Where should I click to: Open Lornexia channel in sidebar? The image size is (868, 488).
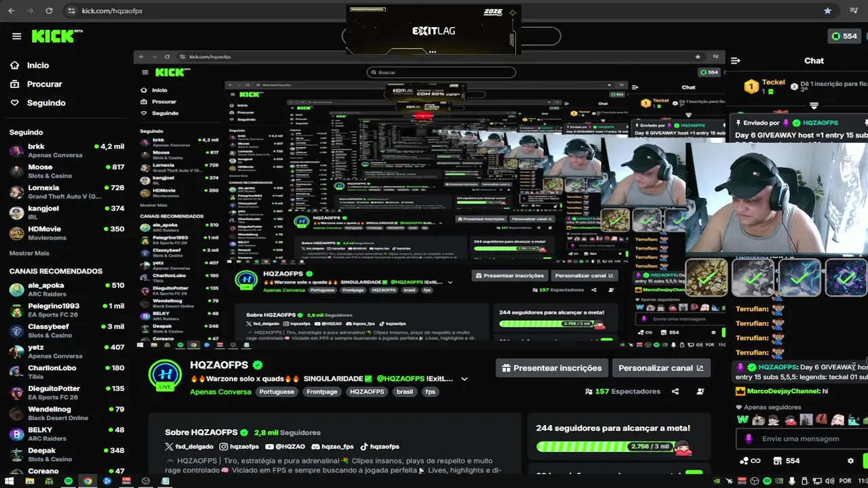coord(66,192)
